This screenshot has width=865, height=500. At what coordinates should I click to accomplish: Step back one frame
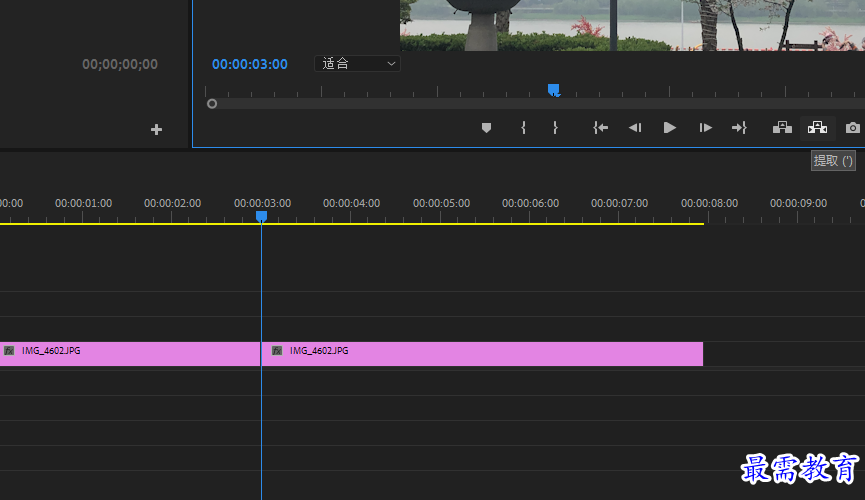tap(635, 128)
